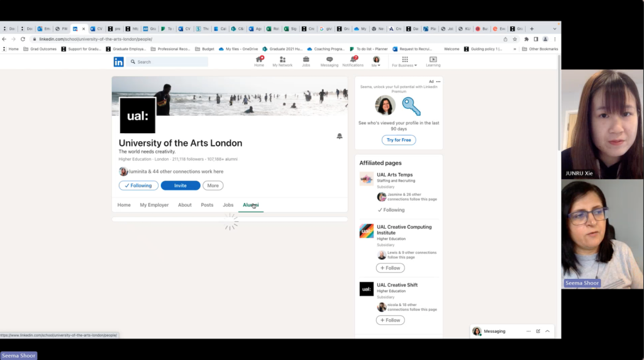This screenshot has height=360, width=644.
Task: Open connections who work here link
Action: (x=176, y=172)
